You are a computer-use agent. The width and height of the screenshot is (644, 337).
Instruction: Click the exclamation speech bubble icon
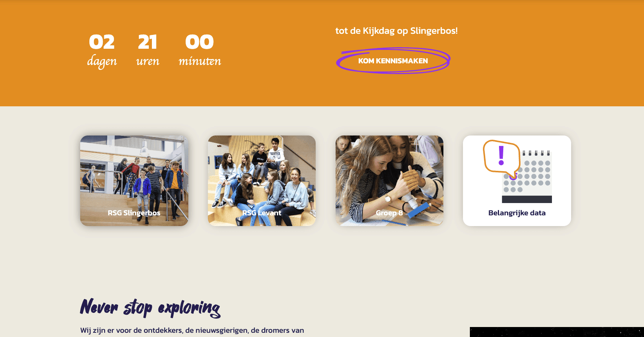pos(501,157)
